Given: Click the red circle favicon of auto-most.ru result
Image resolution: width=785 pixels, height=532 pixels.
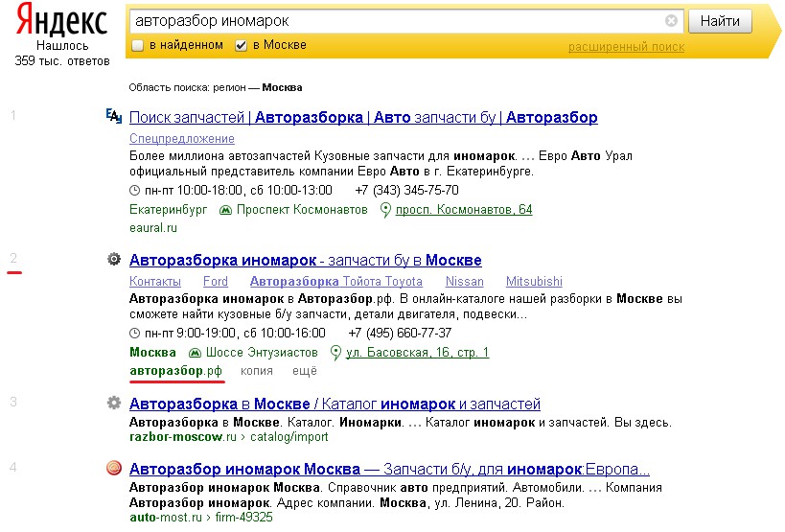Looking at the screenshot, I should (114, 468).
